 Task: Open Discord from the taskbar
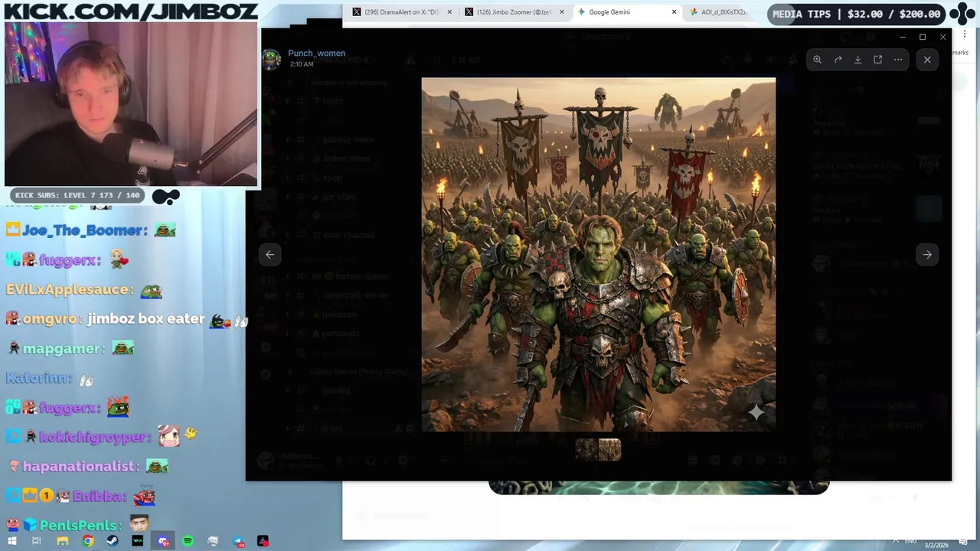click(x=163, y=541)
